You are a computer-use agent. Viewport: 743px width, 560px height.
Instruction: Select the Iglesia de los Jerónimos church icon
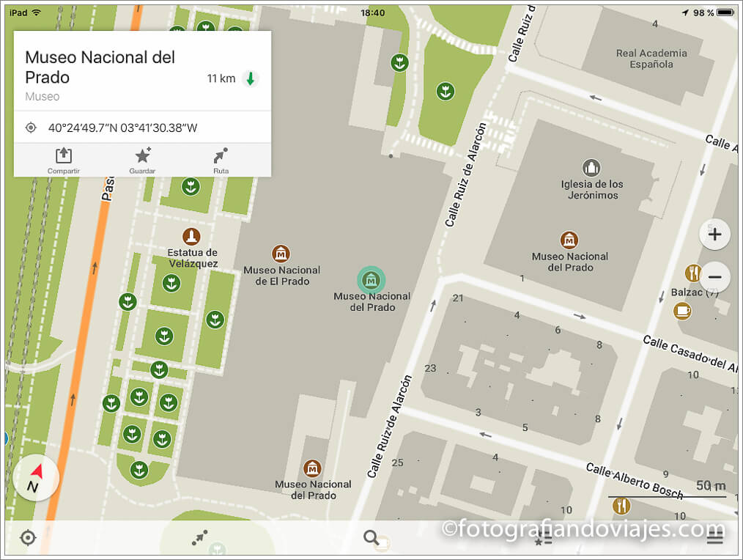click(x=591, y=168)
